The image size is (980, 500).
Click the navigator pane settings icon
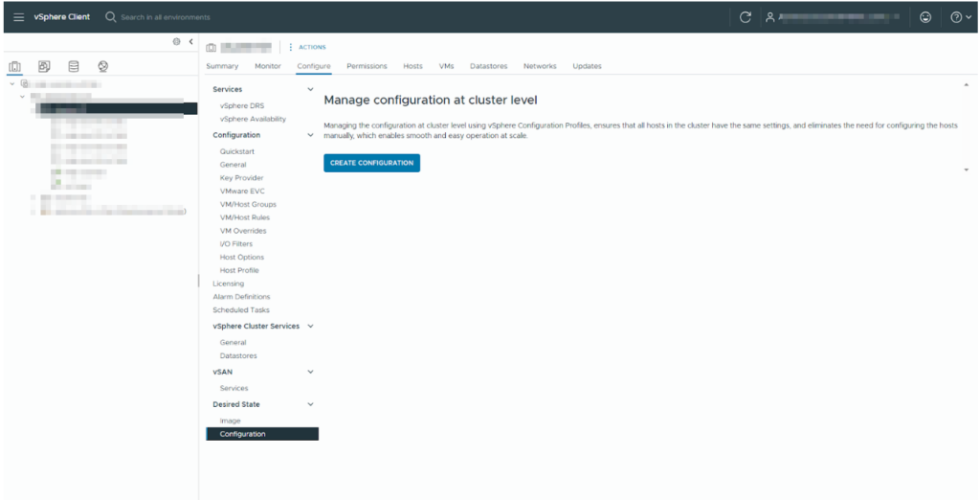[x=176, y=42]
